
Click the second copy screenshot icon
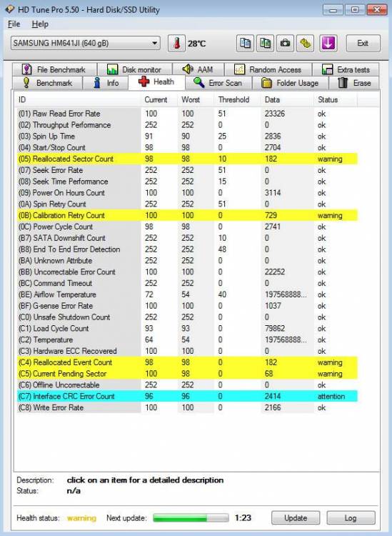[266, 44]
